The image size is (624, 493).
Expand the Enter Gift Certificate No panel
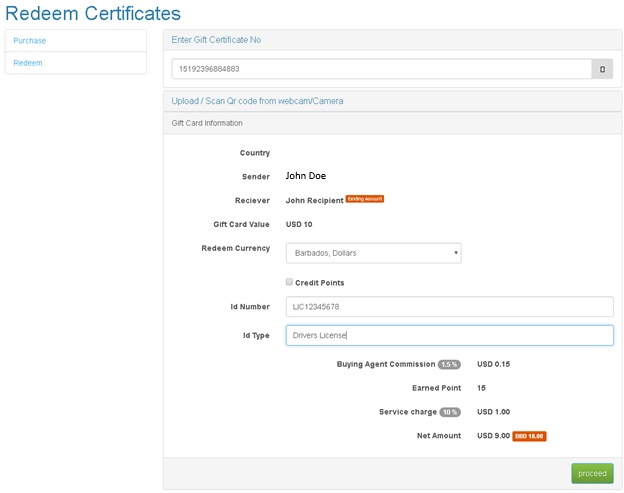pos(216,40)
